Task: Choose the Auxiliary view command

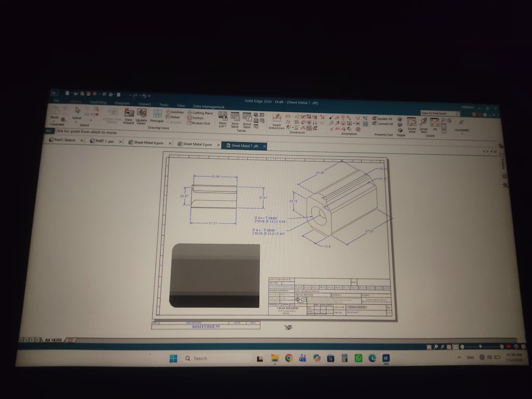Action: click(175, 112)
